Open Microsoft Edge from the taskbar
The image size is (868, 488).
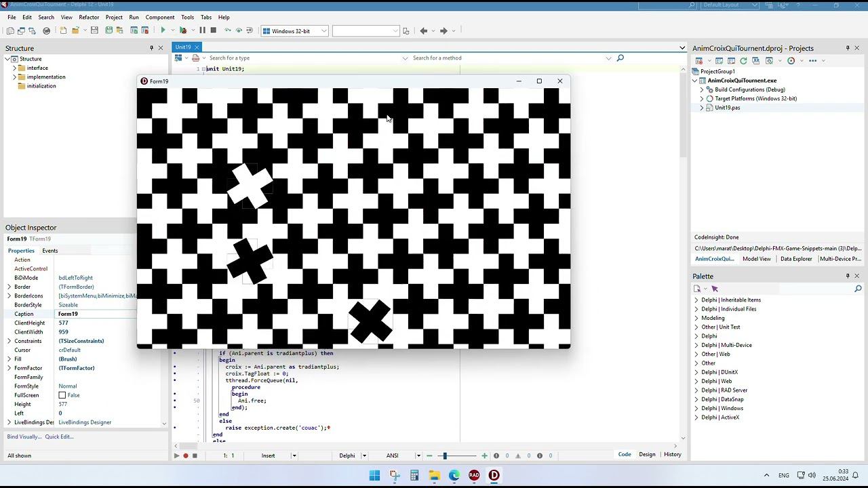click(454, 475)
